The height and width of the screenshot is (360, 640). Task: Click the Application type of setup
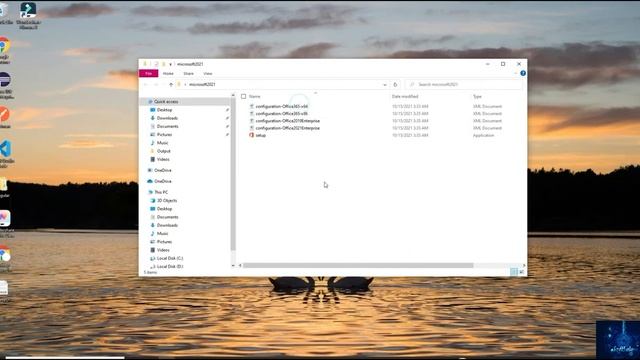coord(483,135)
